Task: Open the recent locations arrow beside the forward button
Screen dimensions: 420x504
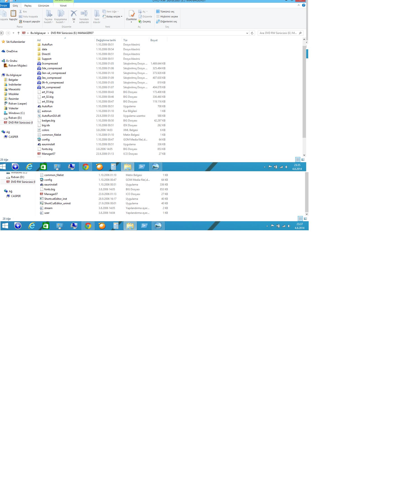Action: point(13,33)
